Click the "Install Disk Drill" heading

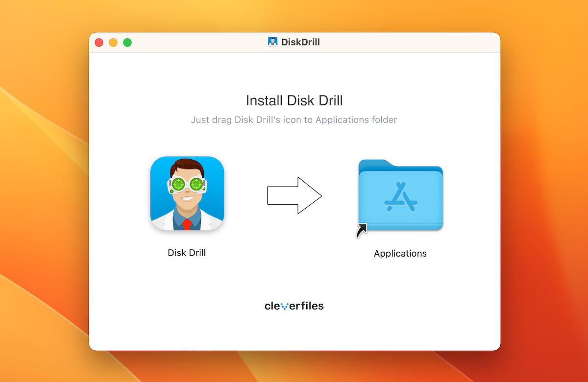coord(294,101)
